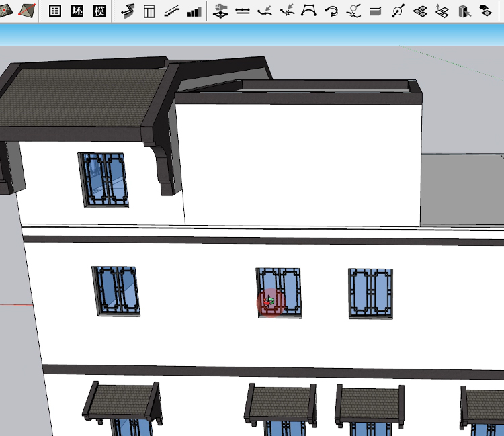Click the polygon with red center dot icon

point(5,11)
